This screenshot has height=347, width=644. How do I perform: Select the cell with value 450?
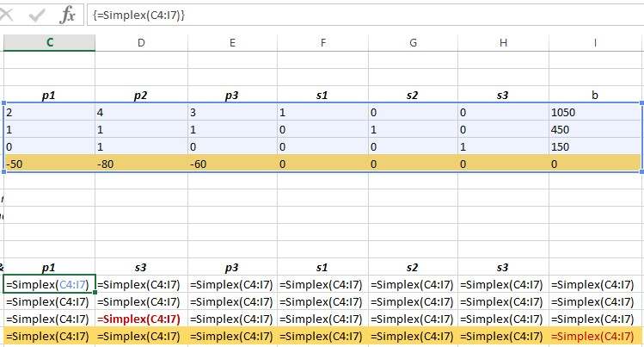(x=595, y=129)
